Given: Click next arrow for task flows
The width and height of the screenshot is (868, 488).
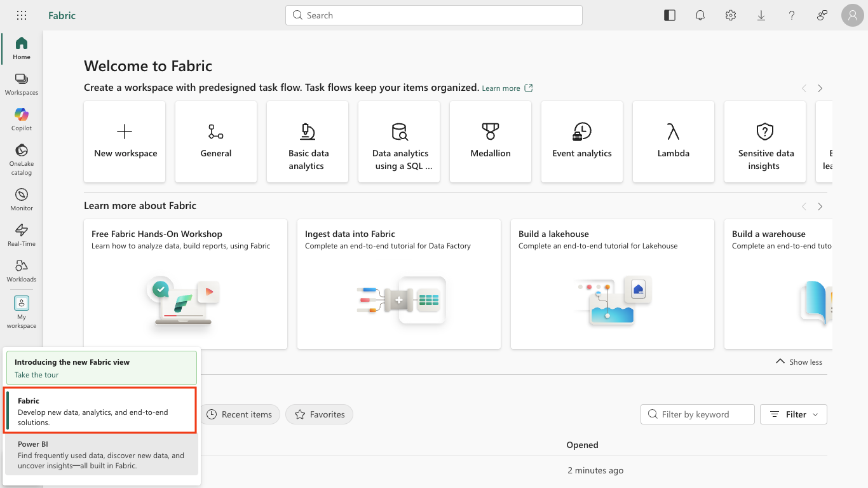Looking at the screenshot, I should coord(820,88).
